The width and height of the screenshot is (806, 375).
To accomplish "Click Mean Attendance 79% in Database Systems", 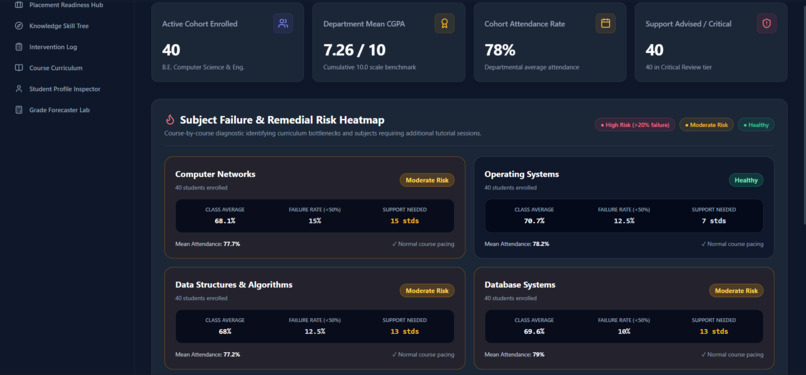I will click(514, 354).
